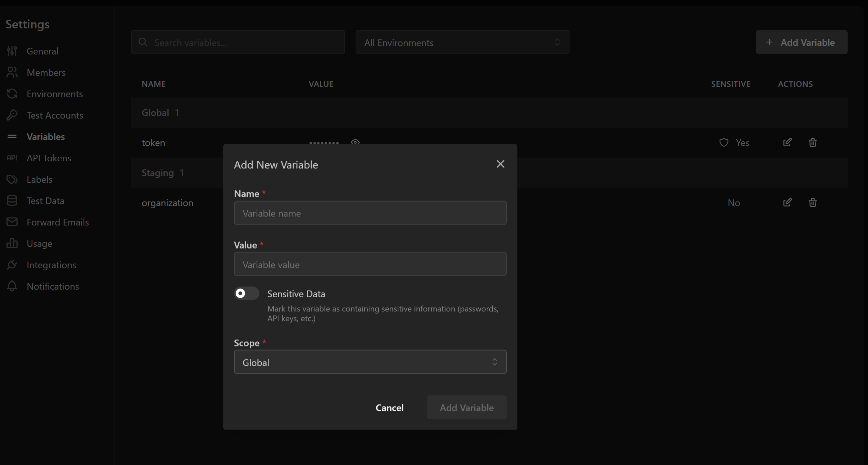Open the All Environments filter dropdown
The width and height of the screenshot is (868, 465).
(x=462, y=42)
